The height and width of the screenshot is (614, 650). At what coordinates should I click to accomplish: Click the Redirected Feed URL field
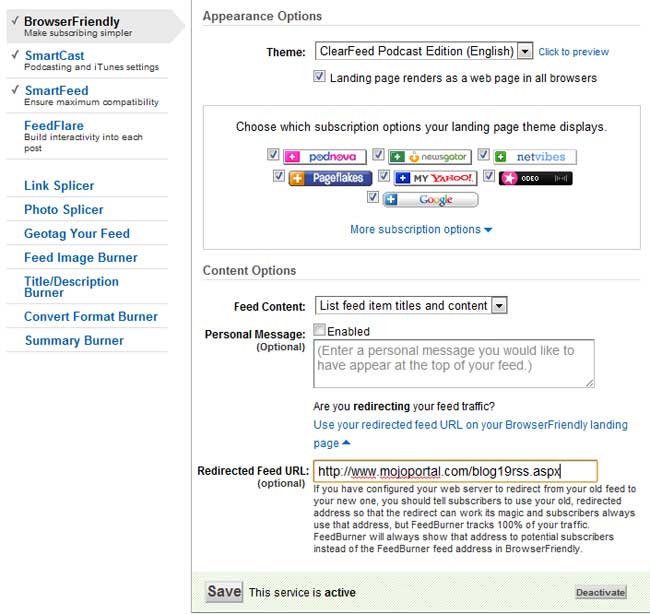click(x=455, y=471)
